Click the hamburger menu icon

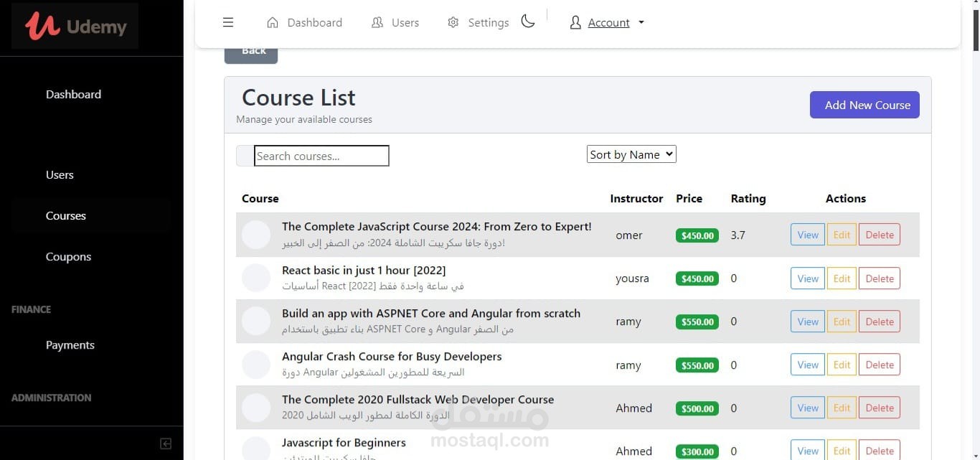point(228,22)
